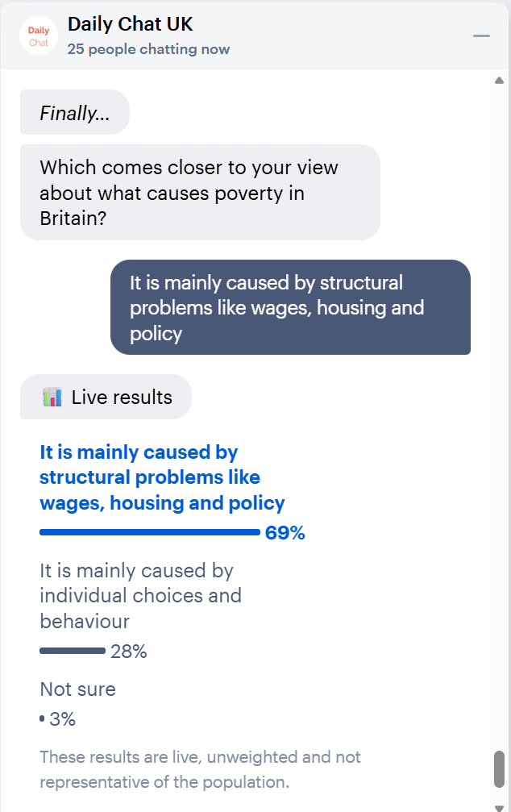511x812 pixels.
Task: Click the Daily Chat logo
Action: point(38,35)
